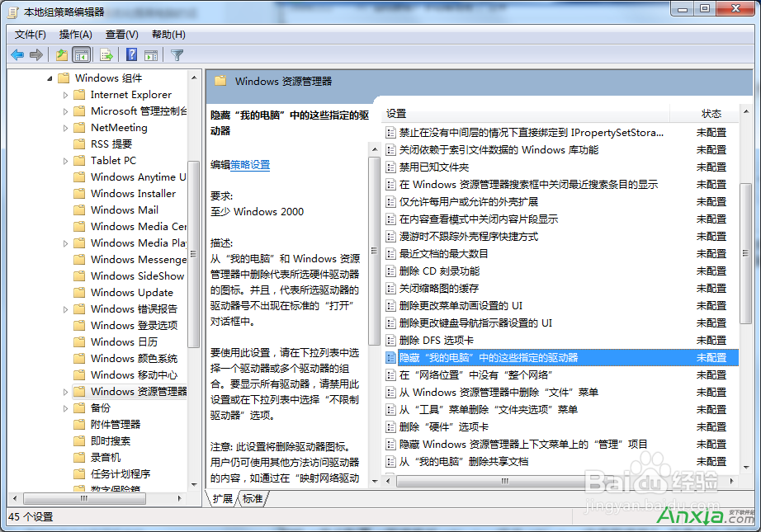The height and width of the screenshot is (532, 761).
Task: Toggle the Show/Hide action pane icon
Action: tap(151, 55)
